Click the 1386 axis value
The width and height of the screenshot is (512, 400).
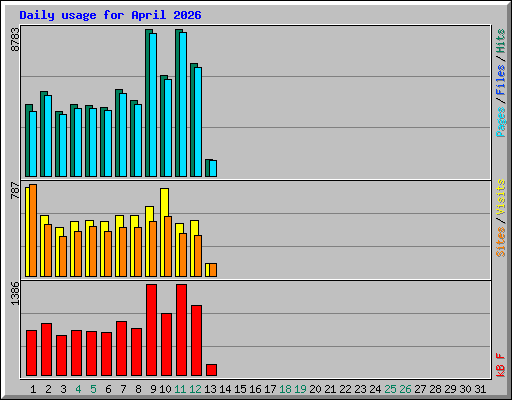pos(15,293)
